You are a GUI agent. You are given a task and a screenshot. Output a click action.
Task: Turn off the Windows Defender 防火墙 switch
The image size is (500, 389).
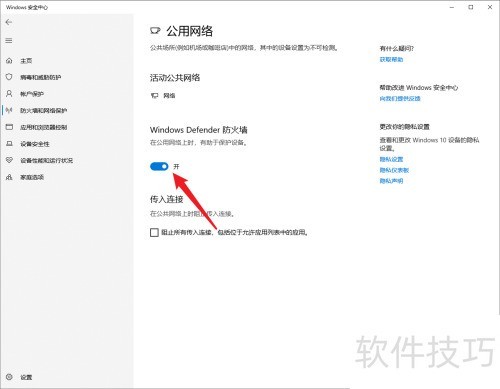point(159,166)
